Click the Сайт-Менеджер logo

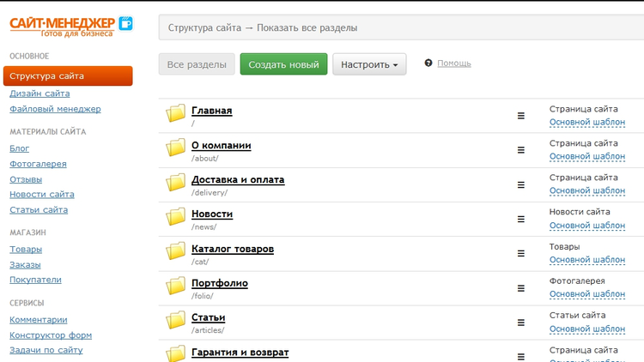click(x=71, y=27)
